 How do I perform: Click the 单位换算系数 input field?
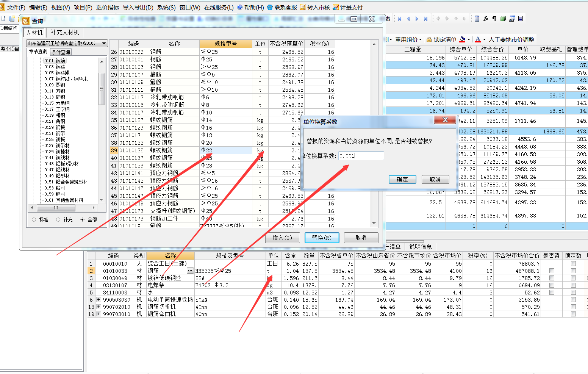coord(361,156)
